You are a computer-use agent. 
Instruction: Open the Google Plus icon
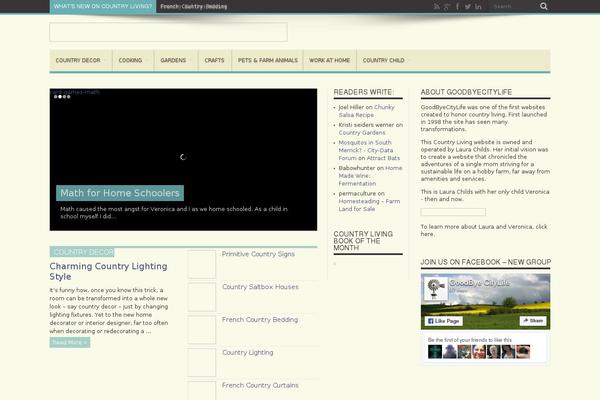click(x=447, y=7)
